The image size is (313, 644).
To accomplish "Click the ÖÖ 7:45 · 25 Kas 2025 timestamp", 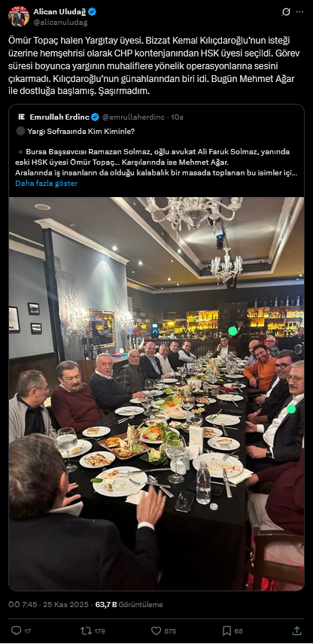I will pos(48,605).
